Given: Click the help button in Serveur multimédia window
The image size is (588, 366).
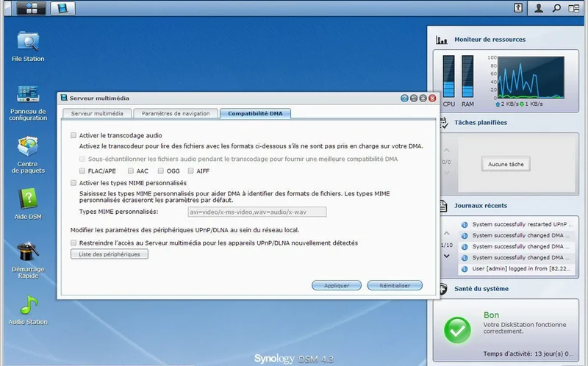Looking at the screenshot, I should pyautogui.click(x=404, y=98).
